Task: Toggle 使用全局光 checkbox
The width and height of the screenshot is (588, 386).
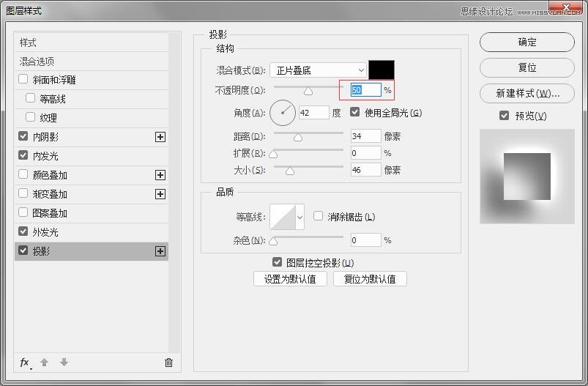Action: (x=354, y=112)
